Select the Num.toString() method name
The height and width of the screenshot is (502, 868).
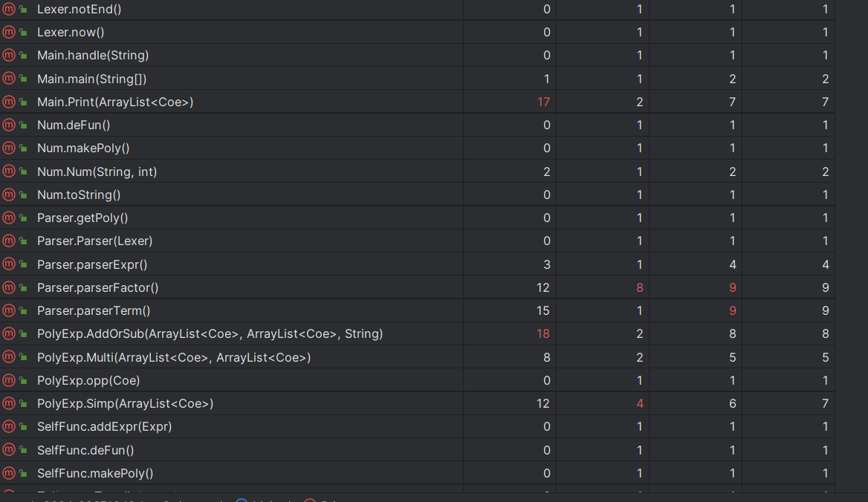(x=80, y=195)
